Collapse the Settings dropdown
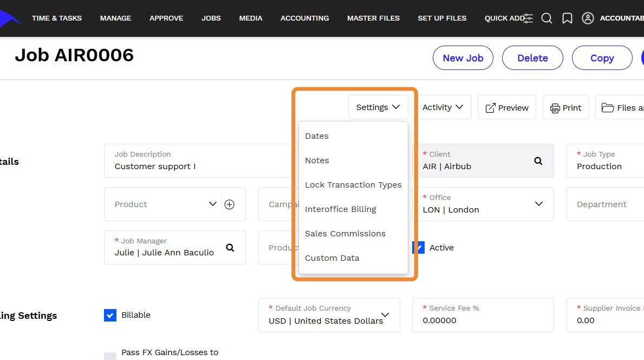 point(378,107)
